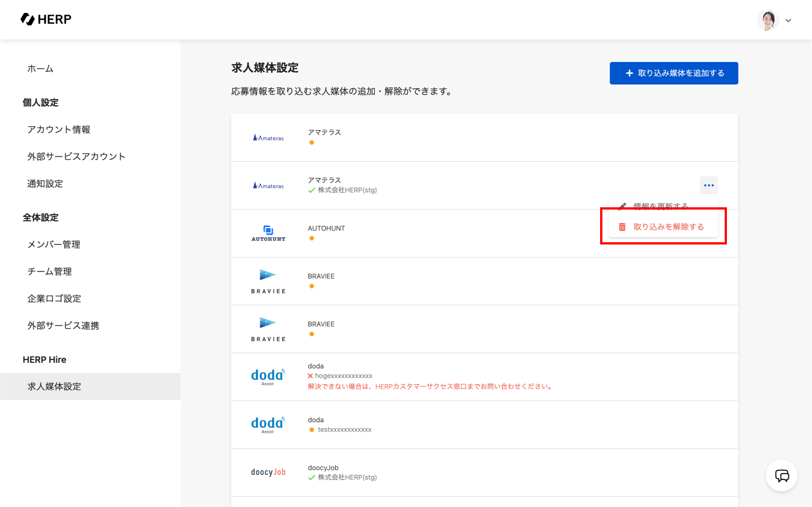
Task: Select 取り込みを解除する from the menu
Action: tap(668, 227)
